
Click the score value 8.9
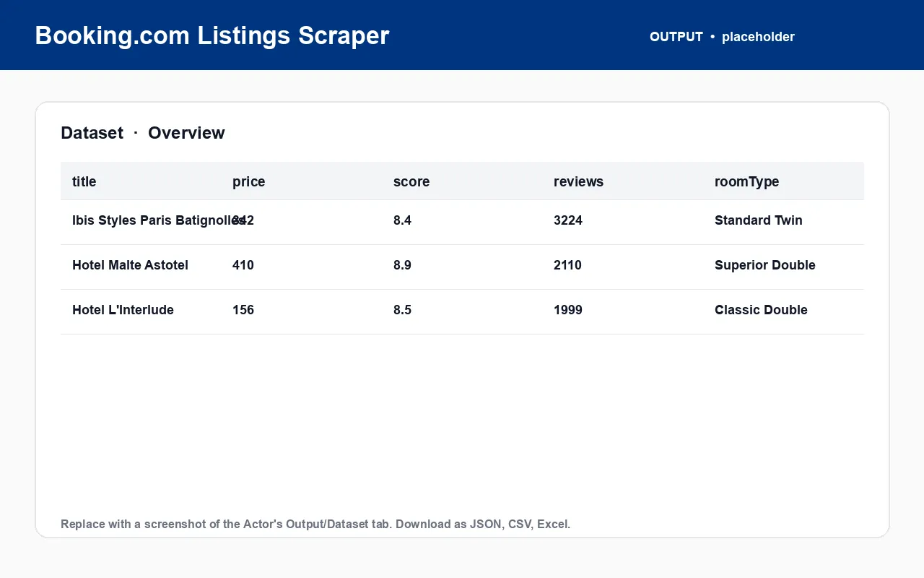coord(402,265)
